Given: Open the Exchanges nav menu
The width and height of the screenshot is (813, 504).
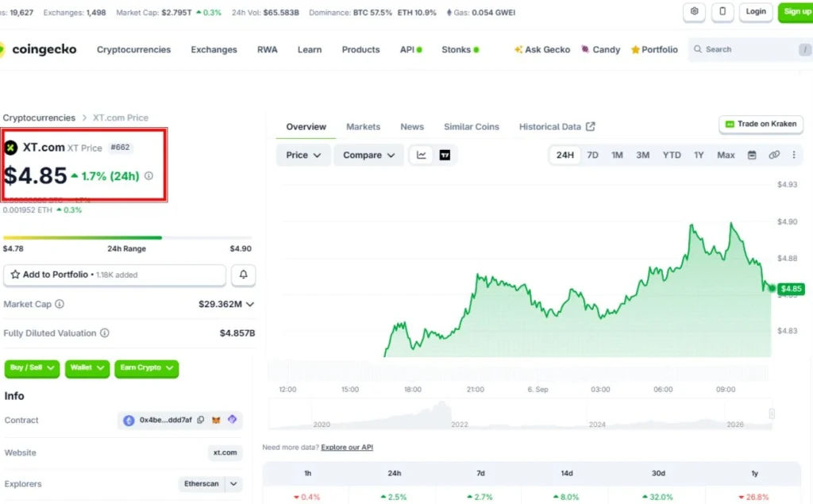Looking at the screenshot, I should tap(214, 50).
